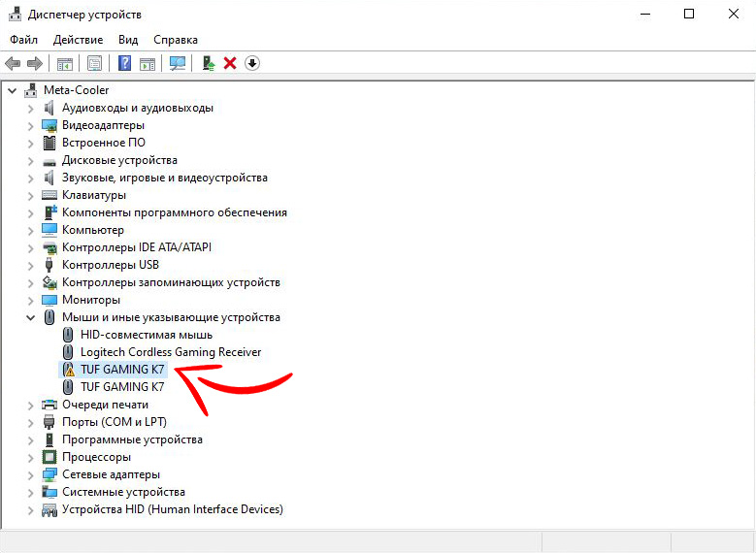Screen dimensions: 756x553
Task: Open the Справка menu
Action: coord(176,40)
